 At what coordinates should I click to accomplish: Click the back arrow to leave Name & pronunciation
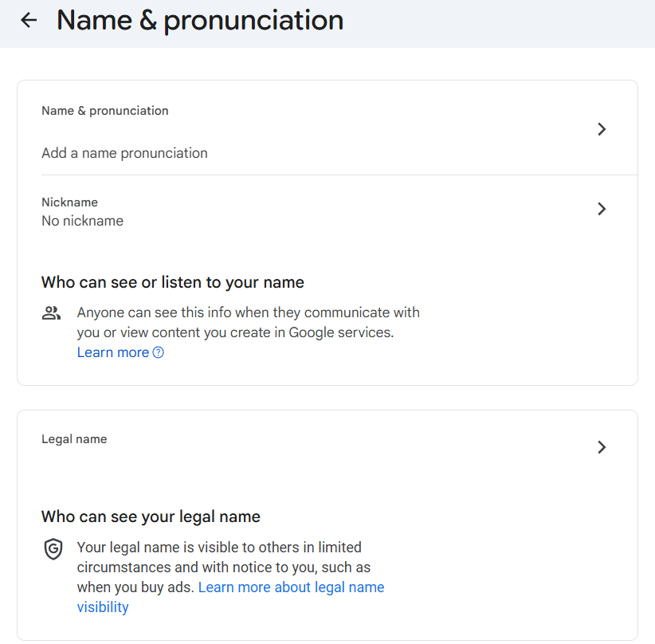tap(29, 20)
